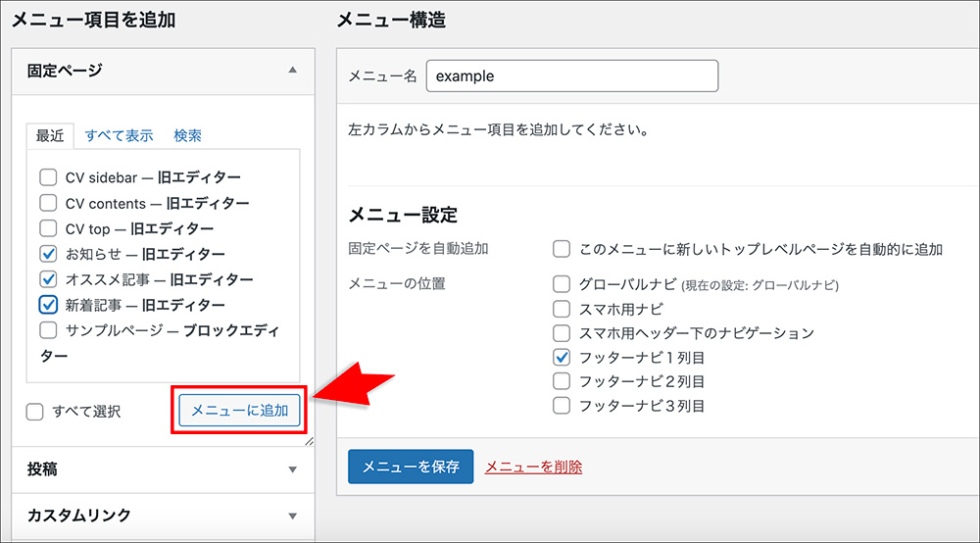Enable グローバルナビ menu location

coord(562,284)
